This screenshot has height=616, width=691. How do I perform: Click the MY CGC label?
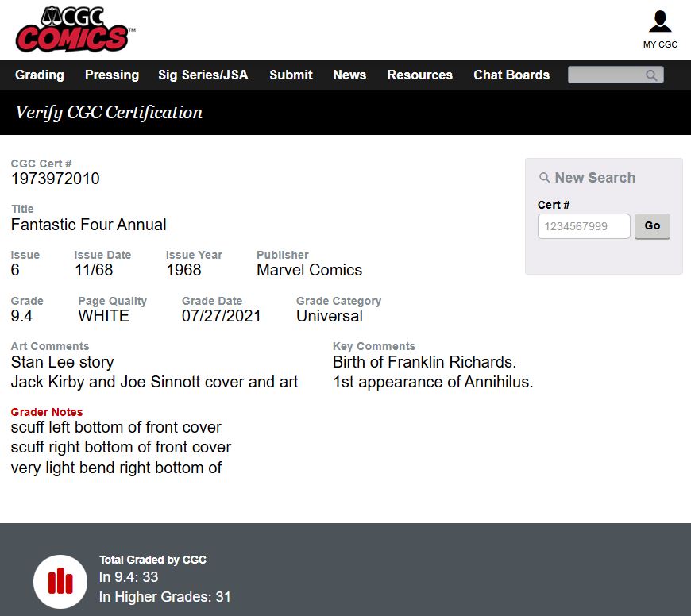pos(660,44)
